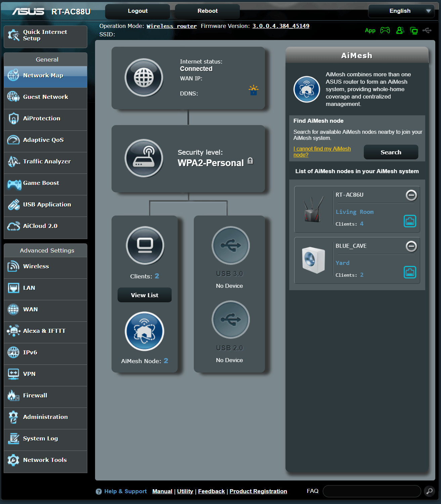The height and width of the screenshot is (504, 441).
Task: Open VPN settings
Action: [x=45, y=375]
